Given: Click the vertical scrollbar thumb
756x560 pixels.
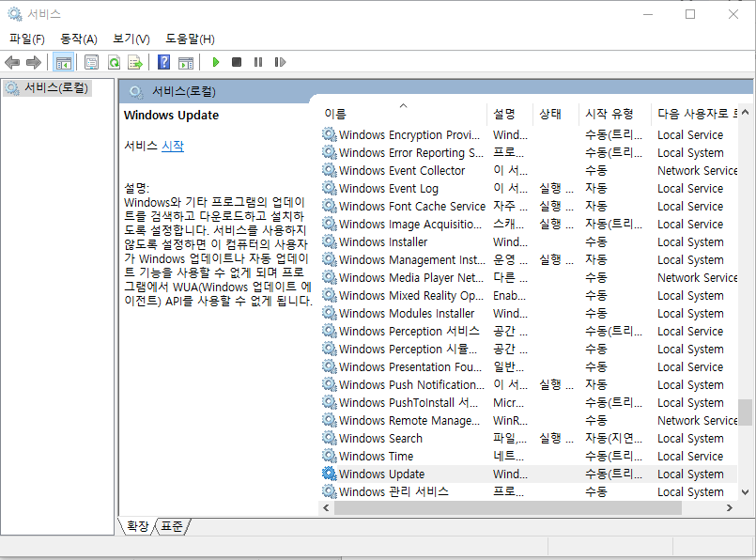Looking at the screenshot, I should click(x=745, y=412).
